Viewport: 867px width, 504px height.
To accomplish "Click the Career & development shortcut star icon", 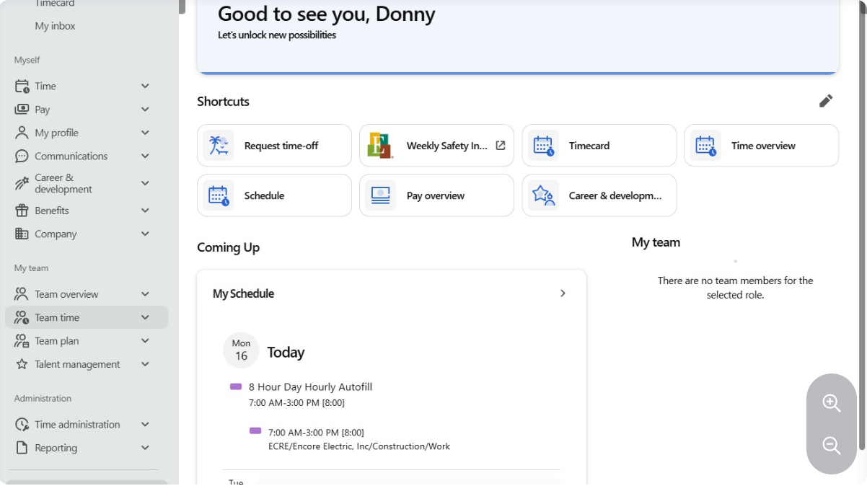I will pos(543,195).
